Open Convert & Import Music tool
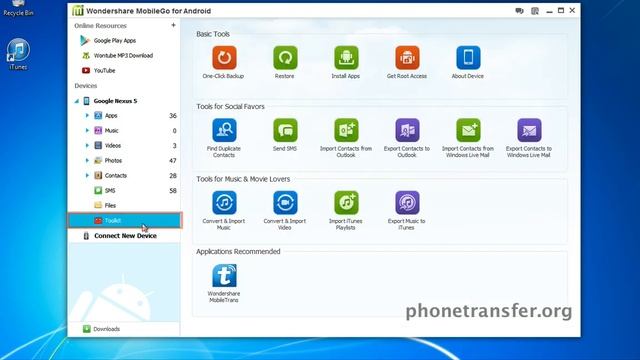Image resolution: width=640 pixels, height=360 pixels. 224,203
